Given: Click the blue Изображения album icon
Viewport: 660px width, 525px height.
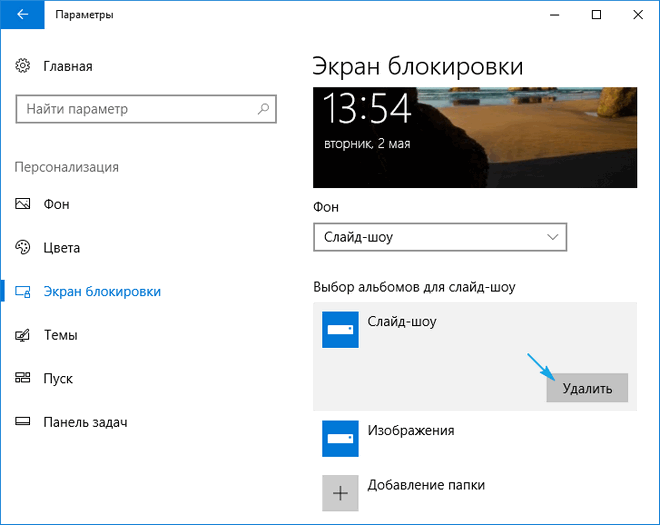Looking at the screenshot, I should [x=340, y=438].
